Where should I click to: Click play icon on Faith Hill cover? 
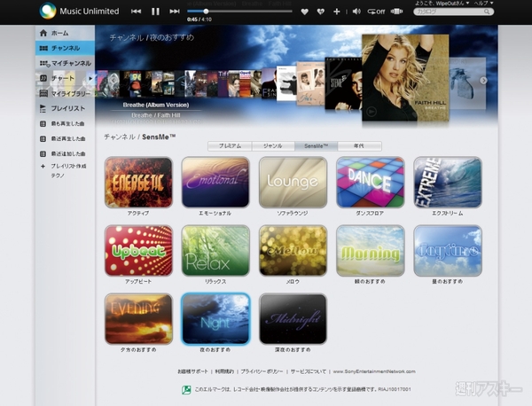(372, 112)
